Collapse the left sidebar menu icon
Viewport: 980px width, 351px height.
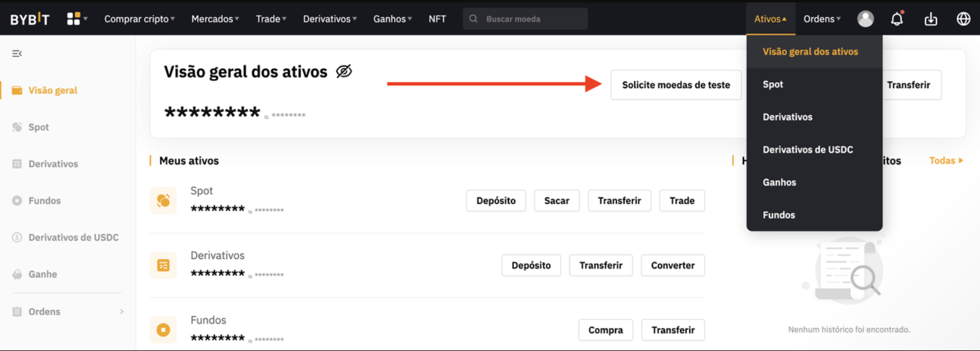[x=17, y=54]
